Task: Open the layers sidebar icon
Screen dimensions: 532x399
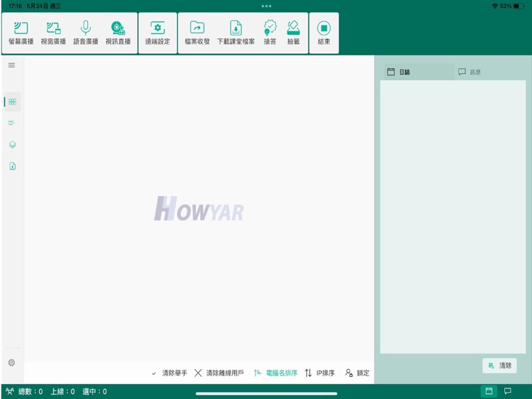Action: [x=12, y=145]
